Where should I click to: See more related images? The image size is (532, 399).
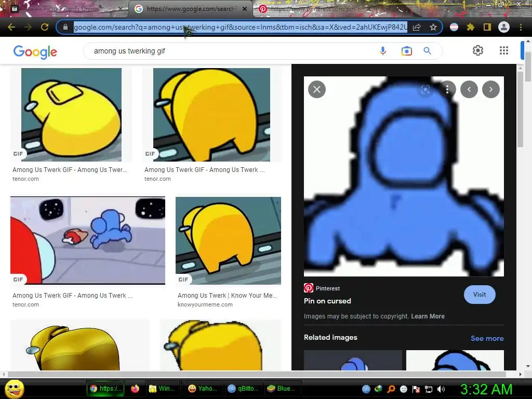coord(487,338)
